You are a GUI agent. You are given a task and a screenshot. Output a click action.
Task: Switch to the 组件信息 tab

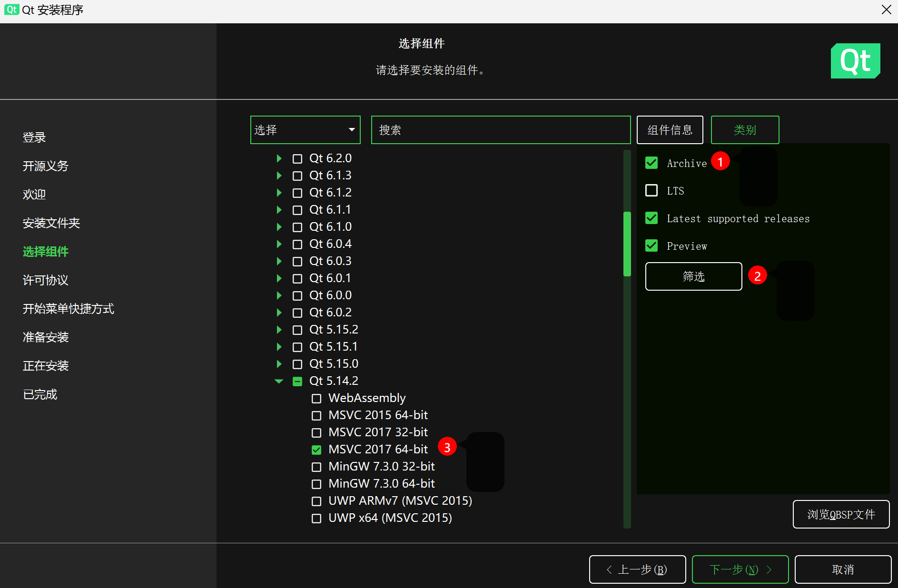[670, 130]
